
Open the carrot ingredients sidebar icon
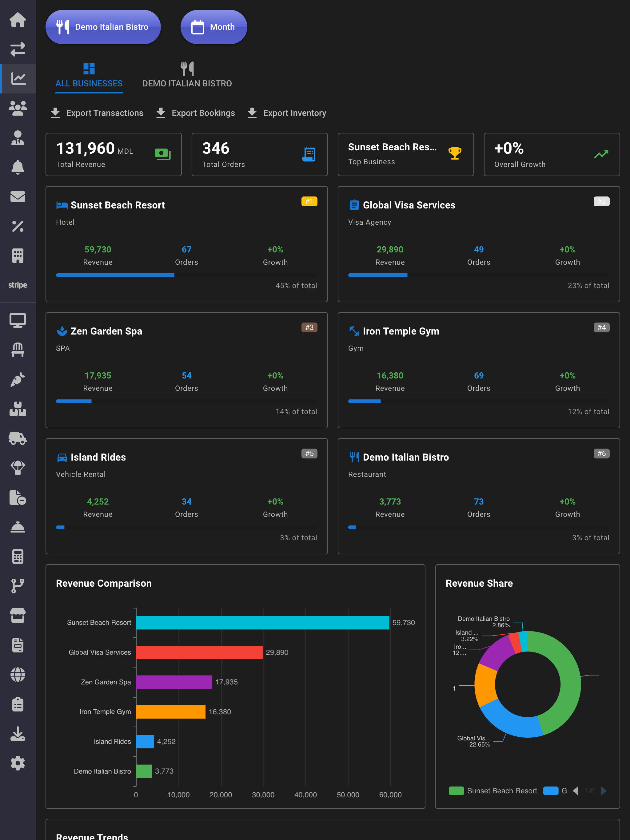click(x=18, y=379)
